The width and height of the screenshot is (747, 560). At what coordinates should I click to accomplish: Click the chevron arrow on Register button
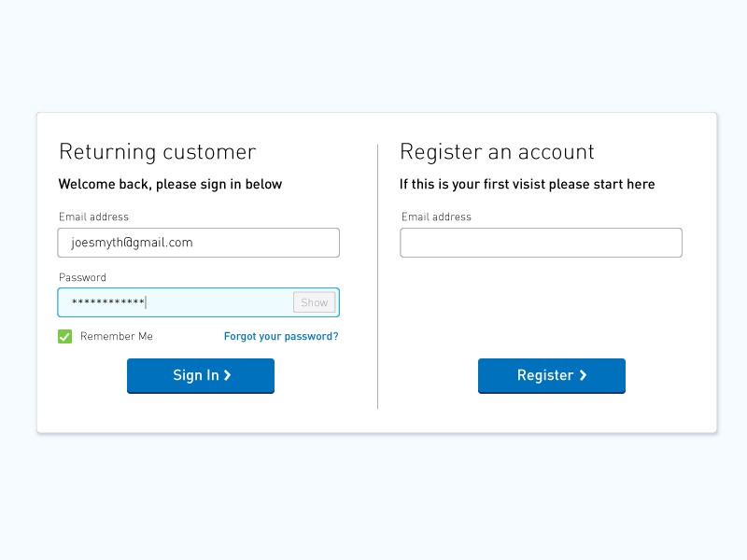(x=583, y=375)
